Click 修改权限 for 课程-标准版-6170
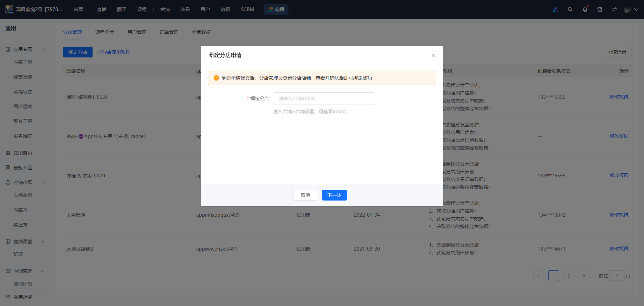 (x=619, y=175)
